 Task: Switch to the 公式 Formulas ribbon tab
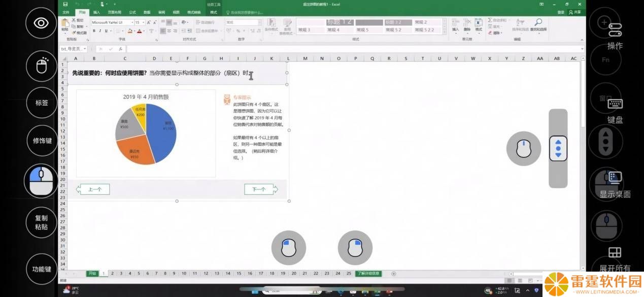[132, 12]
